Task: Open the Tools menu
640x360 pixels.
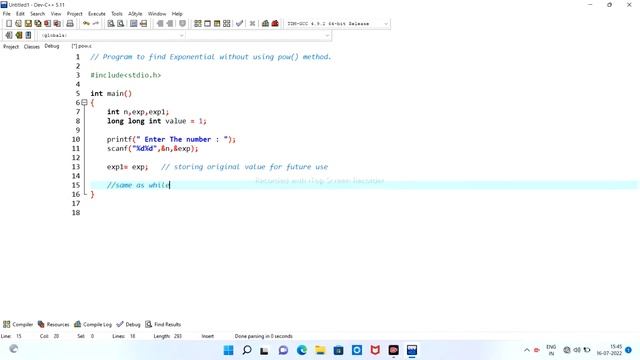Action: point(117,14)
